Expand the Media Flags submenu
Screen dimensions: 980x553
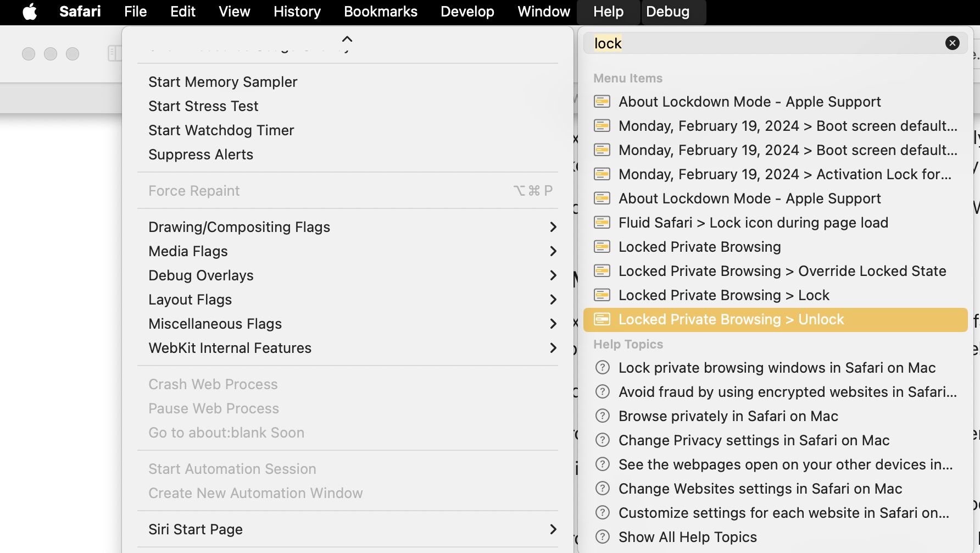[553, 251]
